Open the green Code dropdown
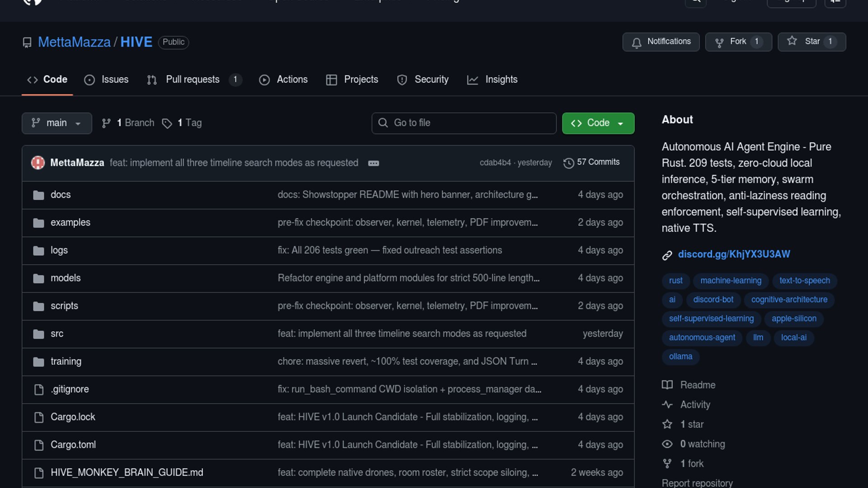The image size is (868, 488). pos(598,123)
